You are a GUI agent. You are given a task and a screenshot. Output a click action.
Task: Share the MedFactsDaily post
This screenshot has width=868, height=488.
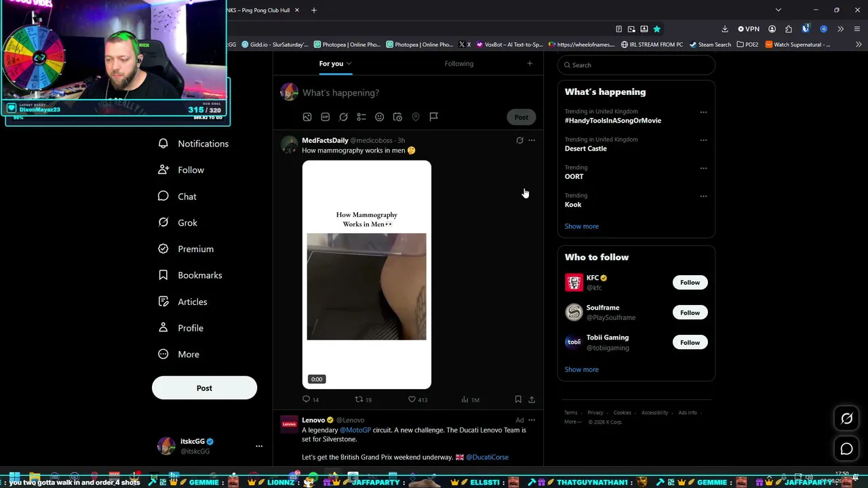(532, 399)
